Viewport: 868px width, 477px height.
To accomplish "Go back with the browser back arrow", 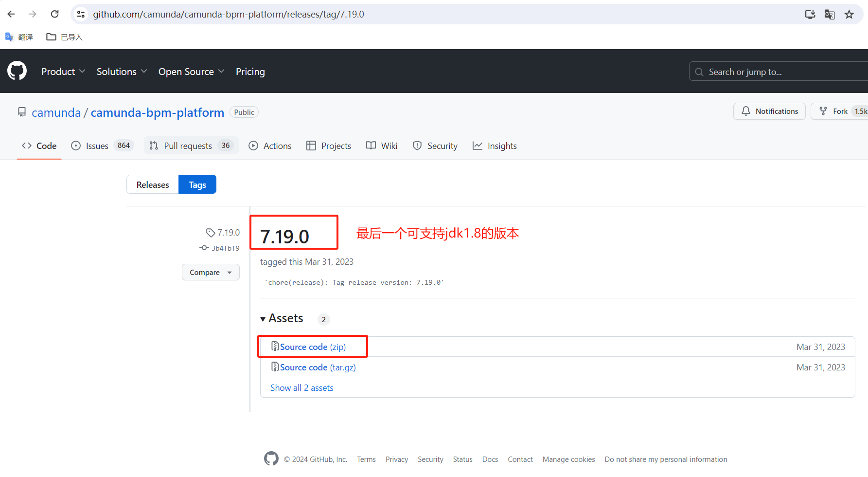I will [11, 14].
